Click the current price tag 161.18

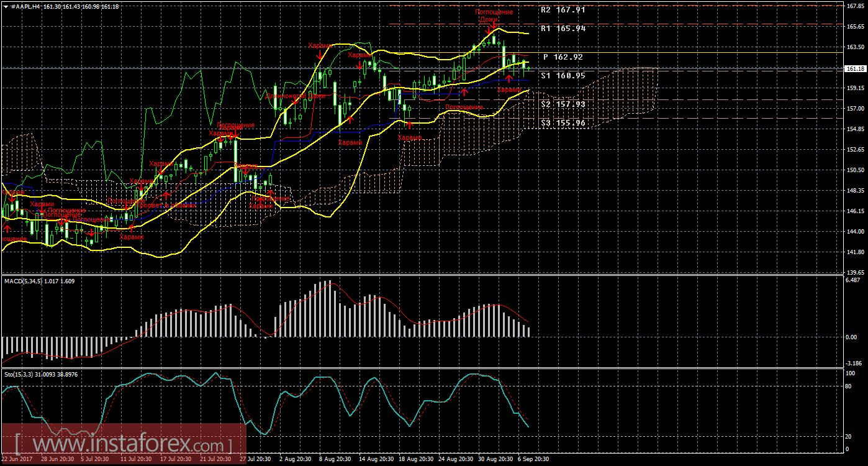click(x=856, y=69)
